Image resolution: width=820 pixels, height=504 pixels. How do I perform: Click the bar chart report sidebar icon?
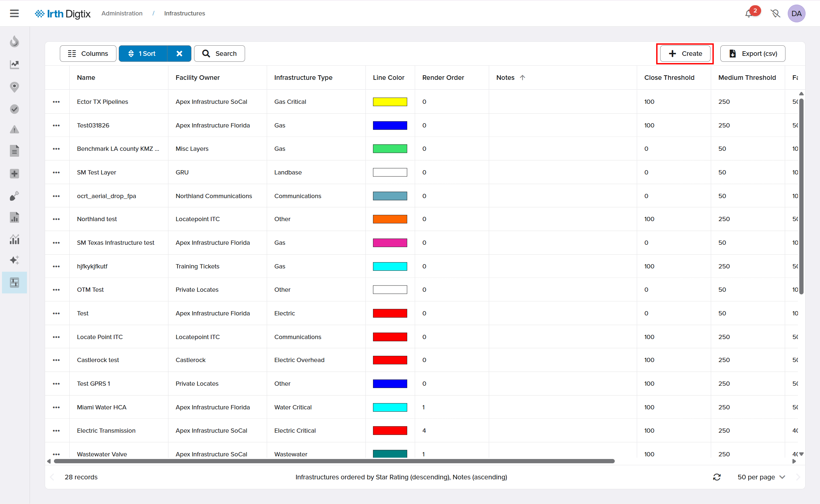tap(14, 217)
